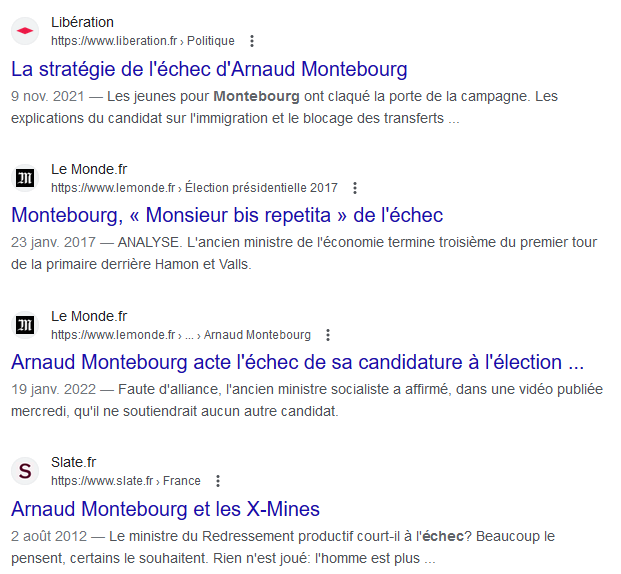Viewport: 621px width, 574px height.
Task: Click the second Le Monde favicon
Action: 25,325
